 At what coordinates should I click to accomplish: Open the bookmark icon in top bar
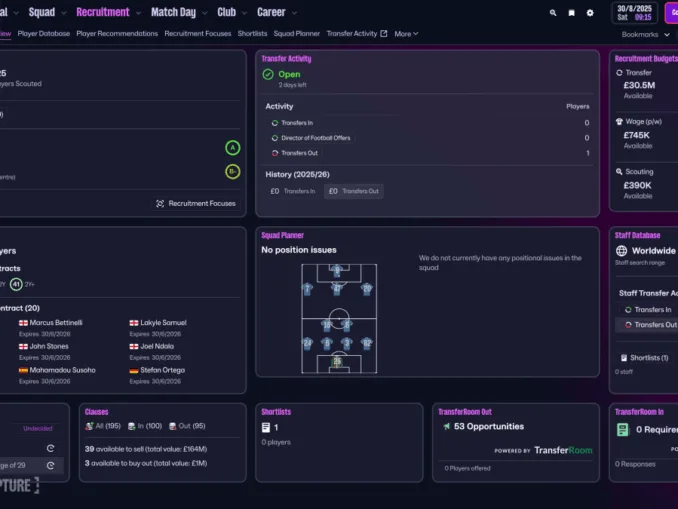(571, 13)
